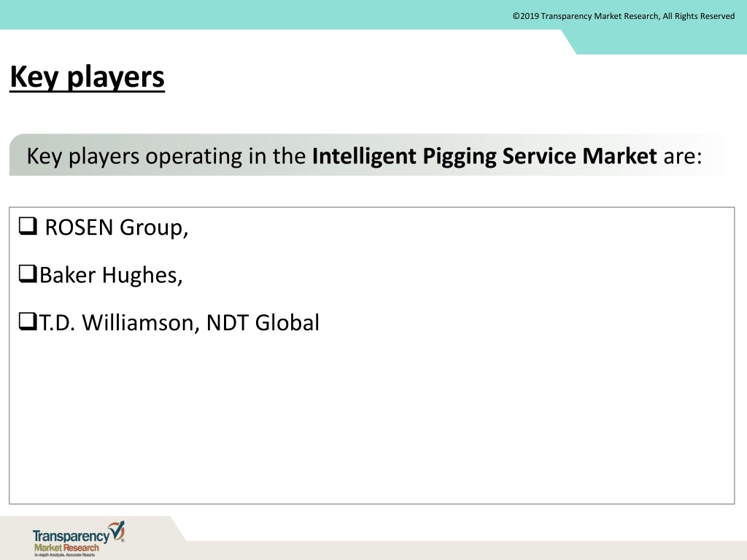Click the checkbox bullet beside ROSEN Group
The image size is (747, 560).
pyautogui.click(x=28, y=226)
